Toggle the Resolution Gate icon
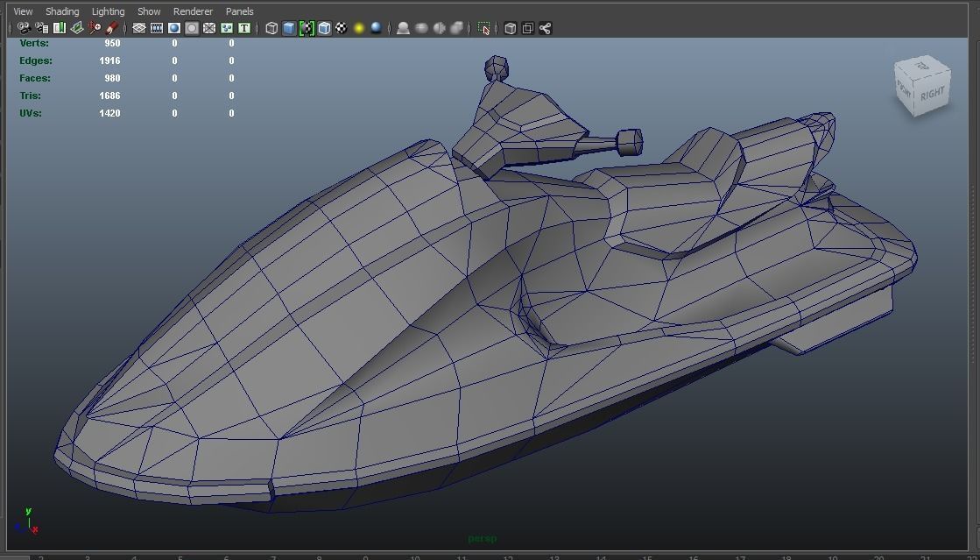The width and height of the screenshot is (980, 560). tap(173, 28)
